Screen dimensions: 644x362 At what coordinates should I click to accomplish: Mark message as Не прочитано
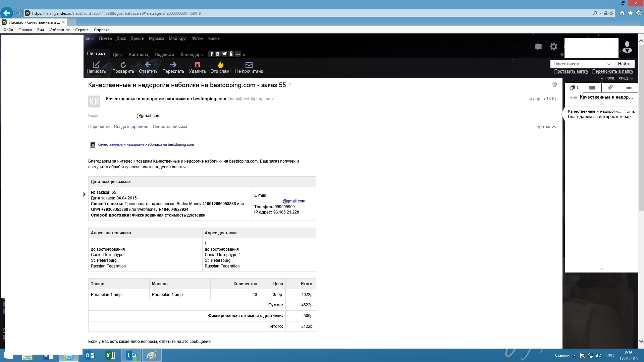[249, 65]
